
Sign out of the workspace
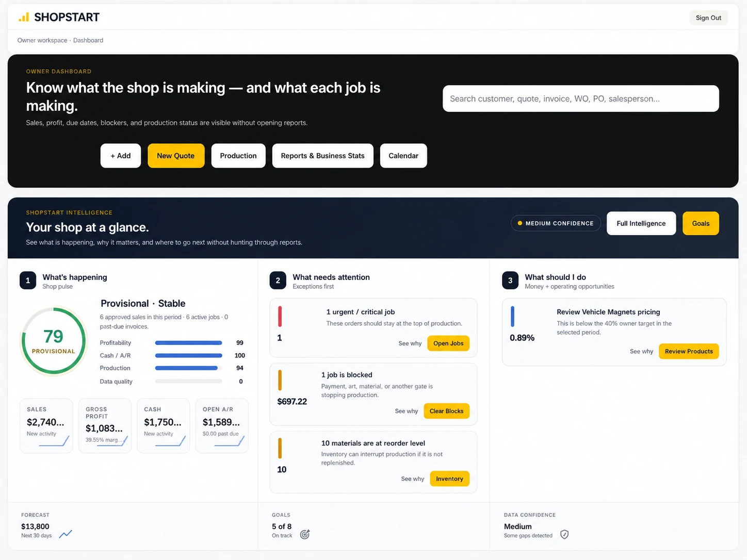pos(708,18)
